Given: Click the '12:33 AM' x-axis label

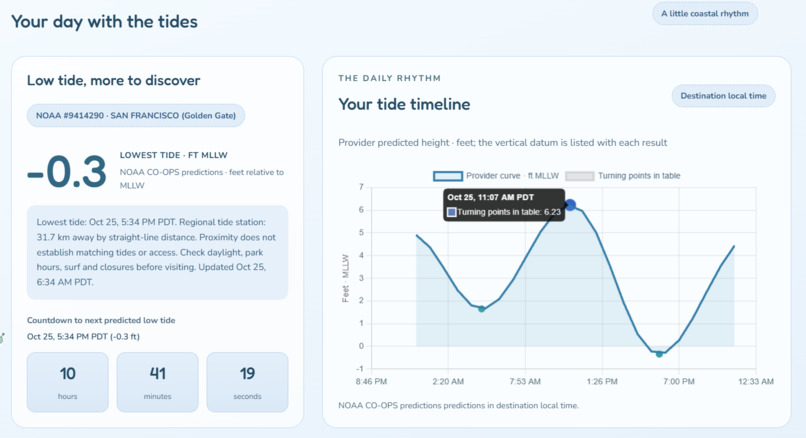Looking at the screenshot, I should click(756, 382).
